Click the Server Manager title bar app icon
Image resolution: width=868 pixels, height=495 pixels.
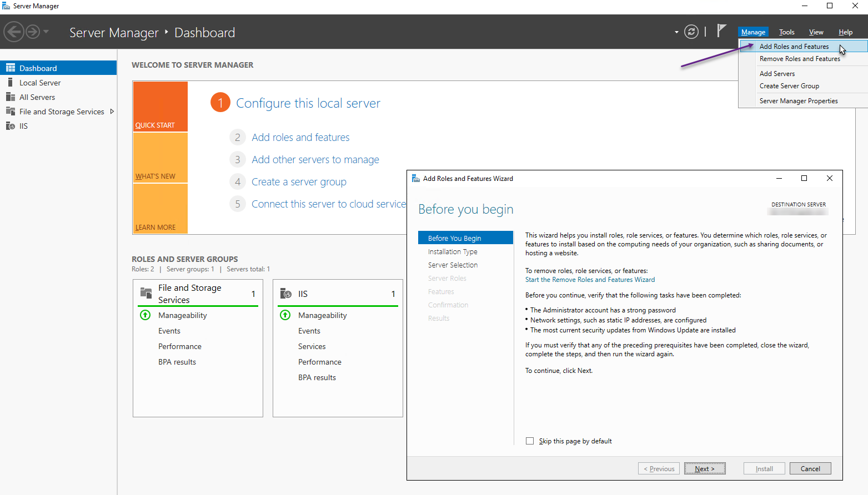[6, 6]
